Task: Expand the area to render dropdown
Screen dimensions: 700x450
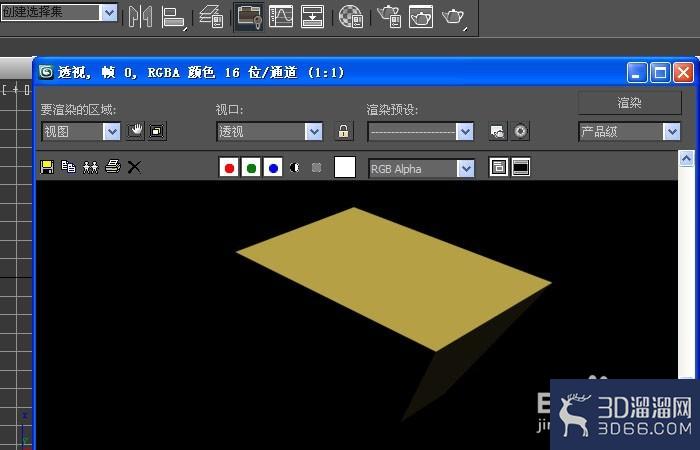Action: 112,132
